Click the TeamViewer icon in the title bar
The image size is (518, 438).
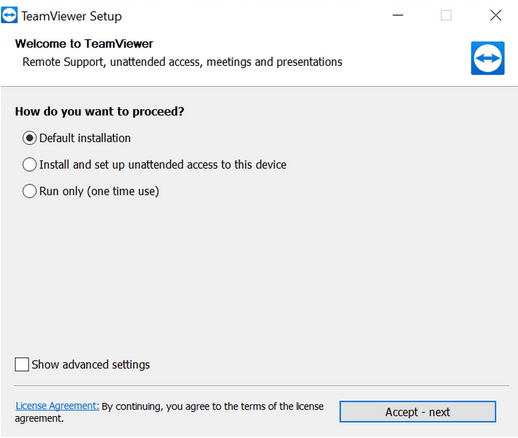[9, 16]
